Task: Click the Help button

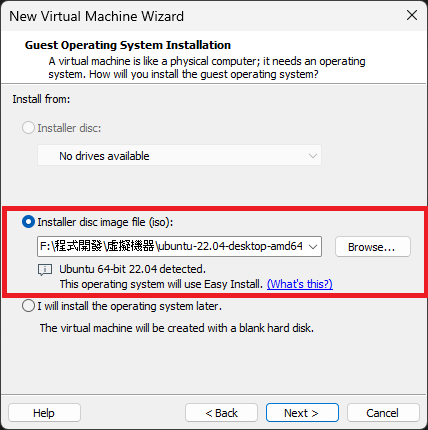Action: click(x=44, y=413)
